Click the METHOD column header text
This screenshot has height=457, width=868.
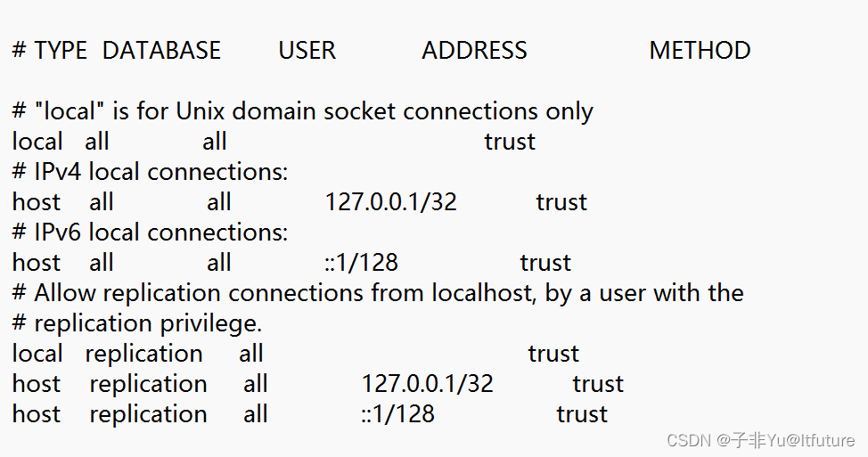[x=700, y=51]
